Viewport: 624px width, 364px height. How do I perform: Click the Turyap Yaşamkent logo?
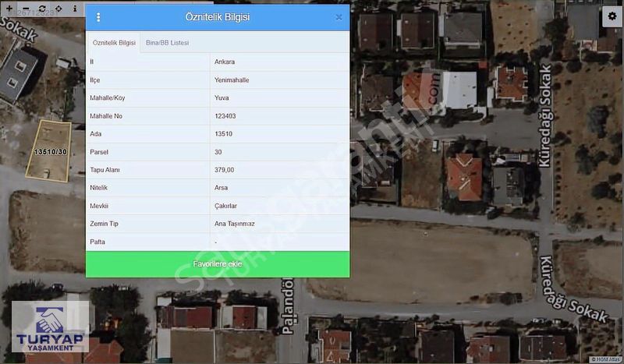coord(50,327)
